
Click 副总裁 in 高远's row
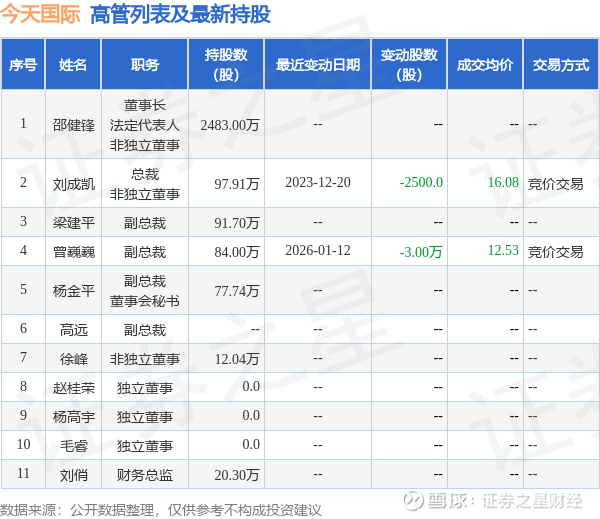(145, 330)
